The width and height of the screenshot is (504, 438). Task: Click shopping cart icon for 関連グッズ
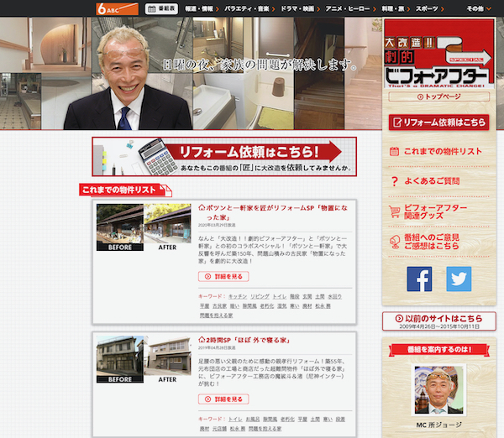click(394, 211)
